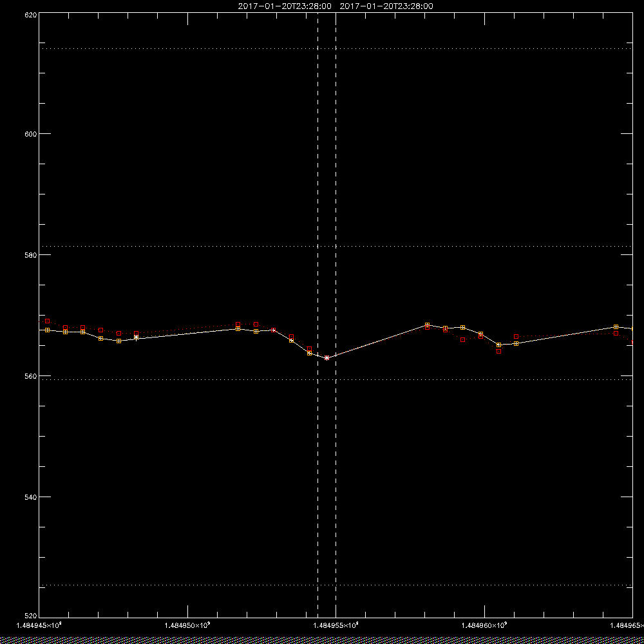Click the right 2017-01-20T23:28:00 title timestamp

pyautogui.click(x=386, y=6)
